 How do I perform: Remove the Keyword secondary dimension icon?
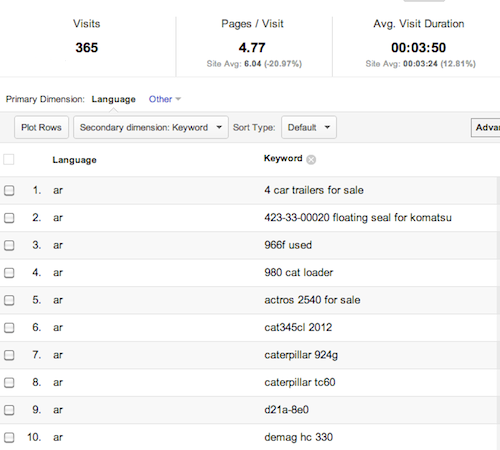coord(311,160)
